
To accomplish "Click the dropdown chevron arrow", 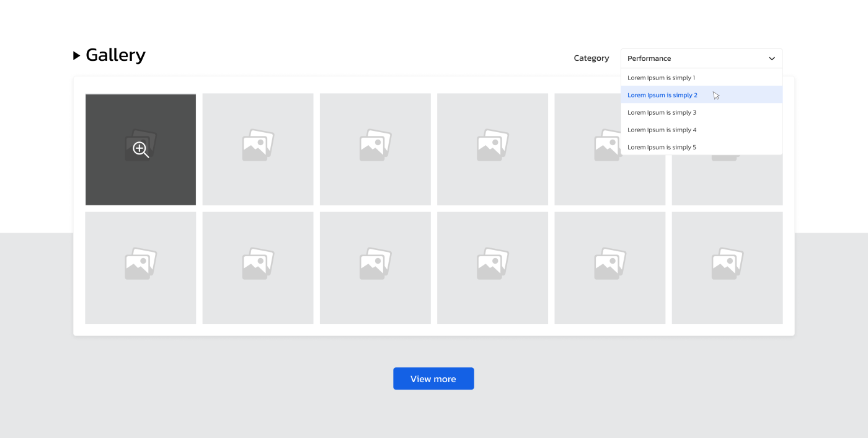I will [771, 58].
